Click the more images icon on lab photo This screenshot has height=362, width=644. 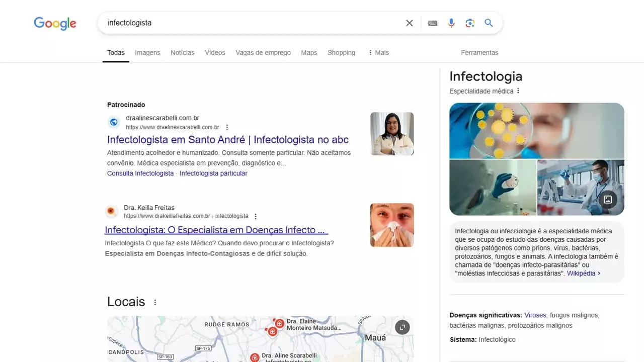pyautogui.click(x=608, y=200)
